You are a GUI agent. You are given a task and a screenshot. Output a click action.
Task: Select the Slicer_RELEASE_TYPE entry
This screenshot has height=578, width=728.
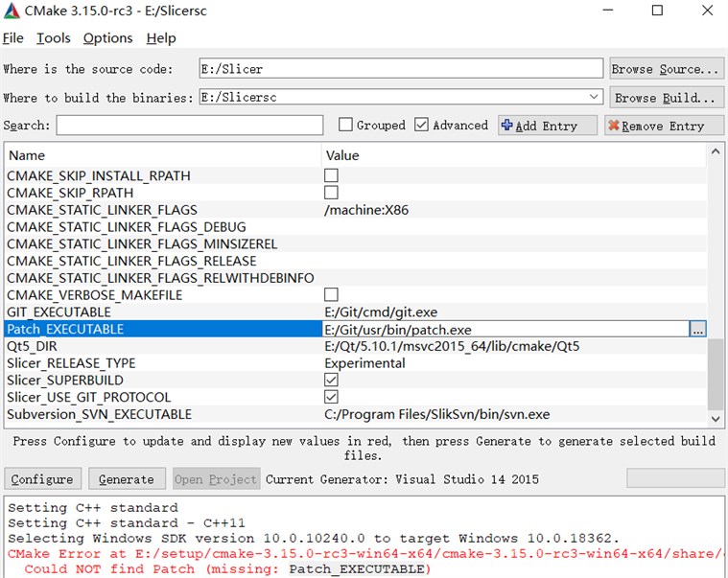71,363
